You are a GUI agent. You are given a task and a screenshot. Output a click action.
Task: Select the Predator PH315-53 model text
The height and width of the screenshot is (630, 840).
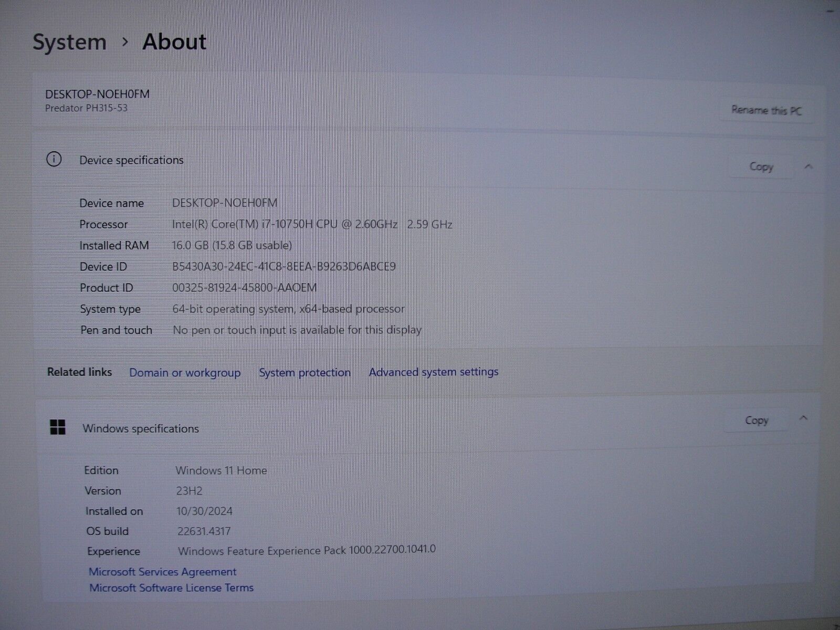[86, 108]
